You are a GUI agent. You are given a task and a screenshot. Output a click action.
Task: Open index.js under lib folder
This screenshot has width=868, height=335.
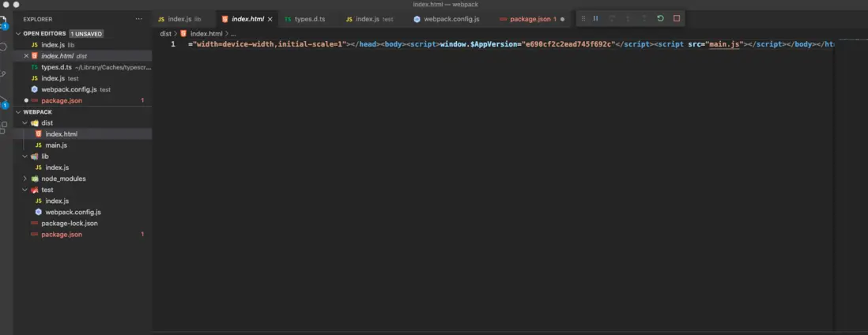pos(83,167)
